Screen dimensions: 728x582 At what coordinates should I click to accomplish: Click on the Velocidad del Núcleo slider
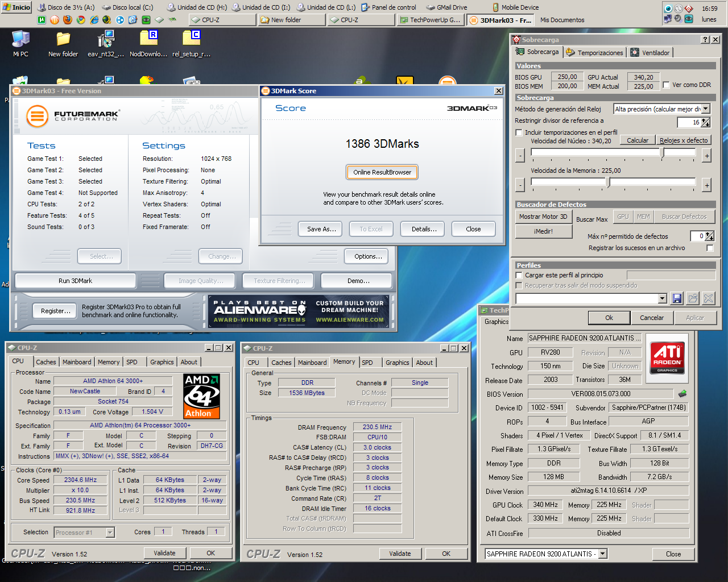pos(613,152)
